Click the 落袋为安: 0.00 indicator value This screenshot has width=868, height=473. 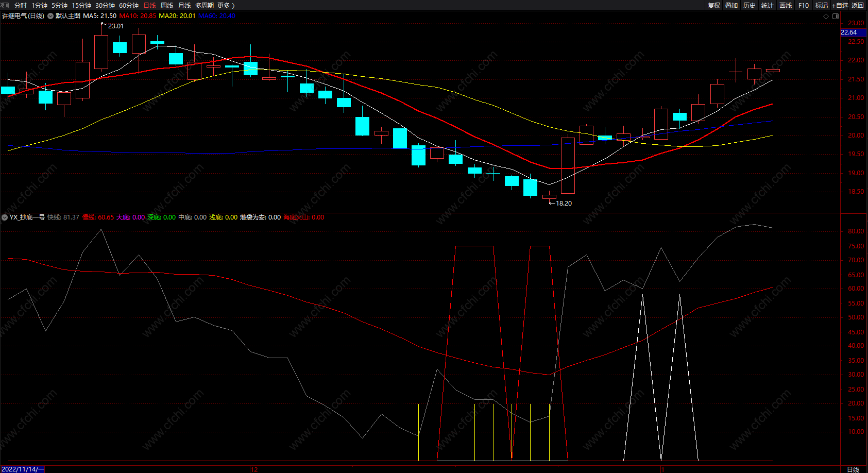(261, 217)
